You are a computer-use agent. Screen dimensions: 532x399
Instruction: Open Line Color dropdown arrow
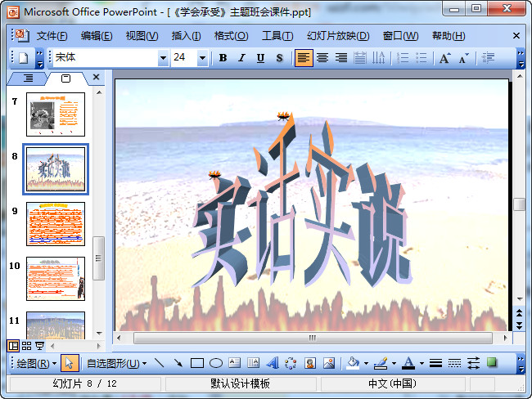point(394,363)
